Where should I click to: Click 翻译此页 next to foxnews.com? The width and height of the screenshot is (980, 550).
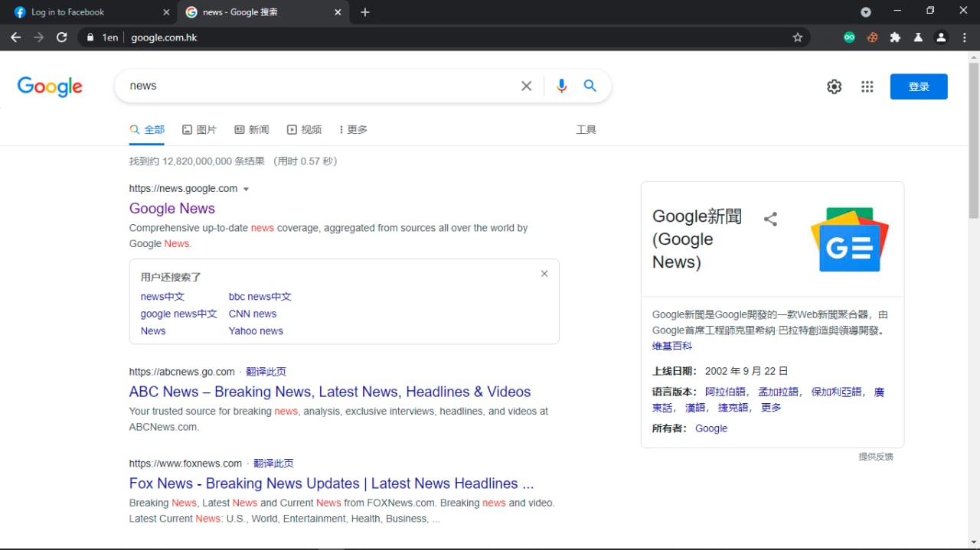pyautogui.click(x=273, y=464)
